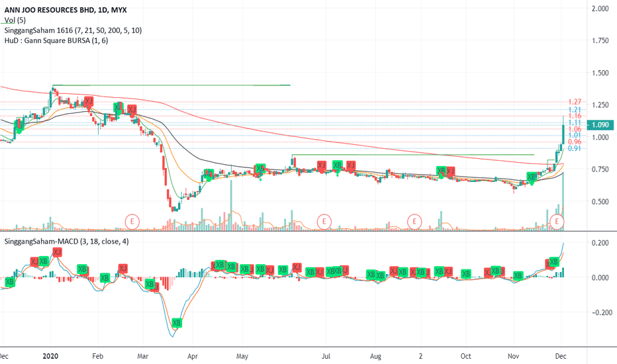Select the earnings E marker in early September
The height and width of the screenshot is (364, 617).
coord(414,222)
